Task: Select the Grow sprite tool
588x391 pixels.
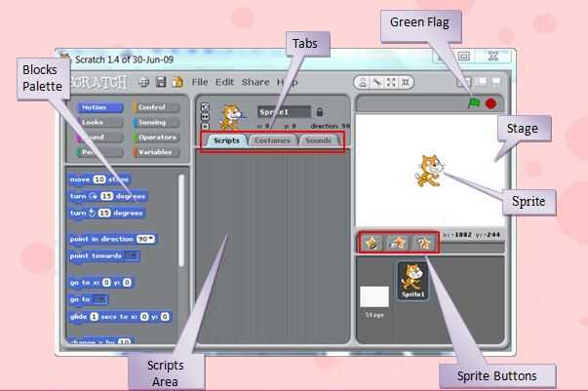Action: tap(391, 82)
